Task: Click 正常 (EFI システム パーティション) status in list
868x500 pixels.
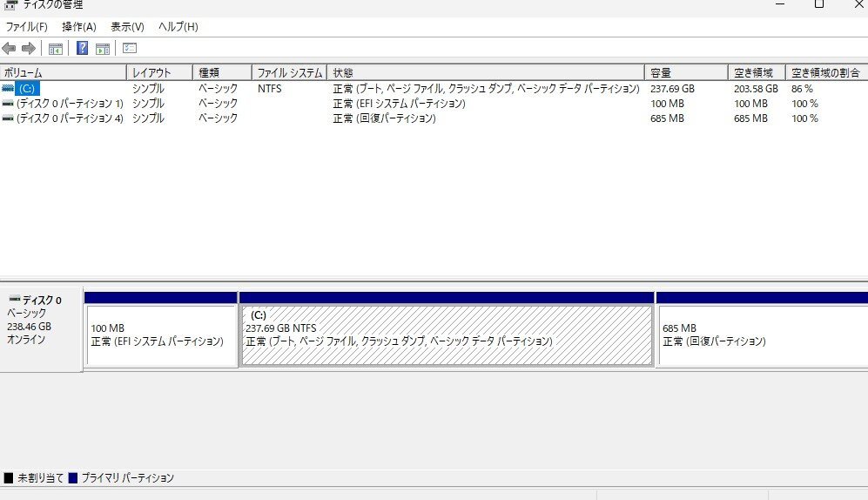Action: (x=399, y=104)
